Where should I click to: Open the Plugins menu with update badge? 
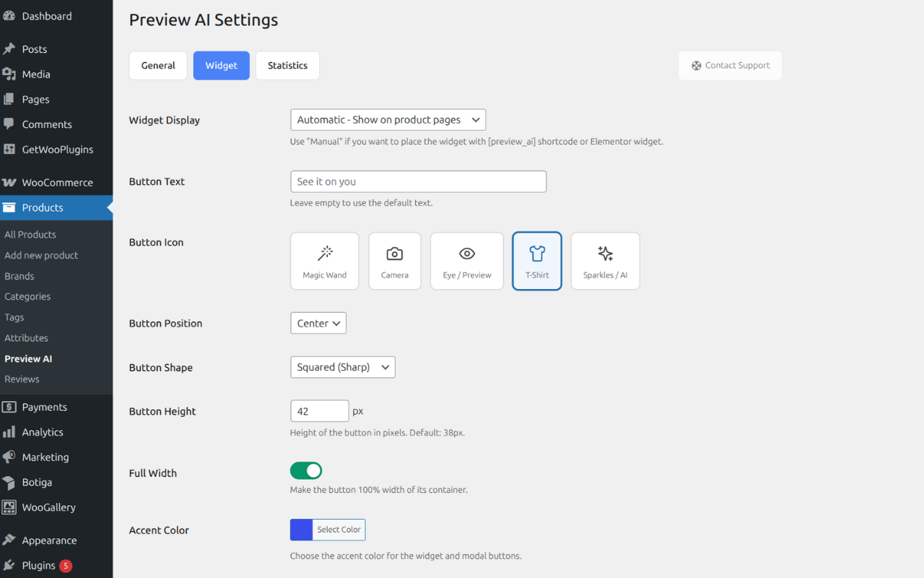pyautogui.click(x=39, y=566)
